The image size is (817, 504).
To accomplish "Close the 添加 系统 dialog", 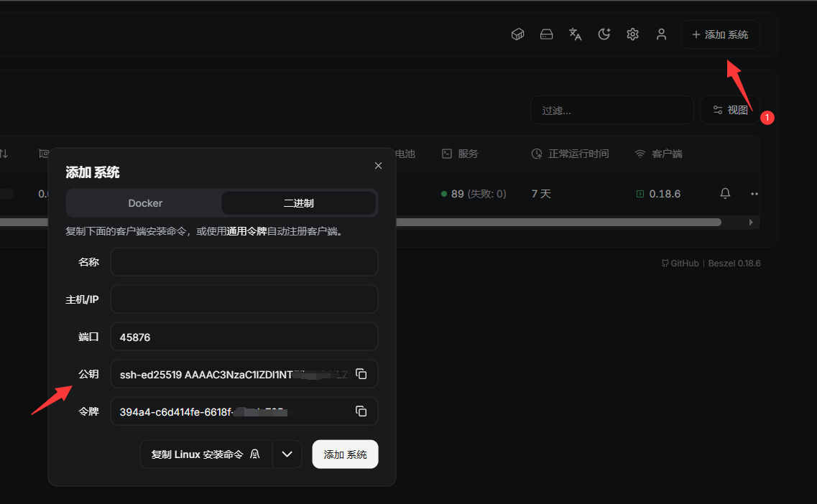I will [379, 166].
